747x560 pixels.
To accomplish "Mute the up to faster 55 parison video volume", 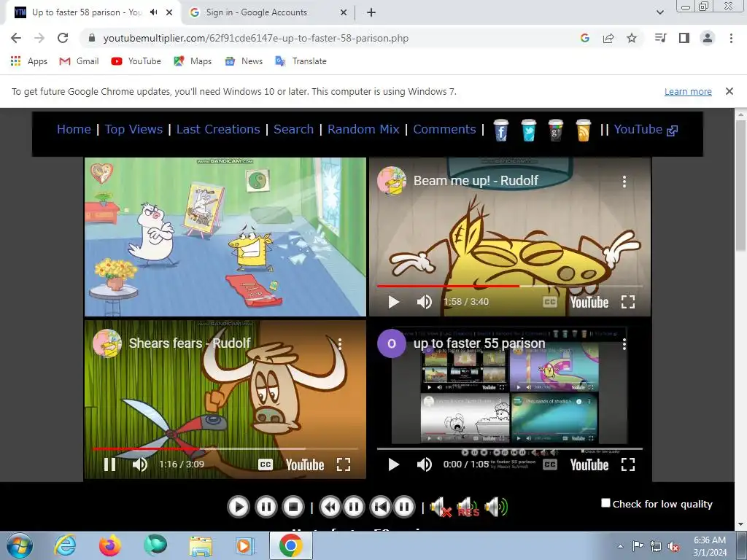I will [x=424, y=464].
